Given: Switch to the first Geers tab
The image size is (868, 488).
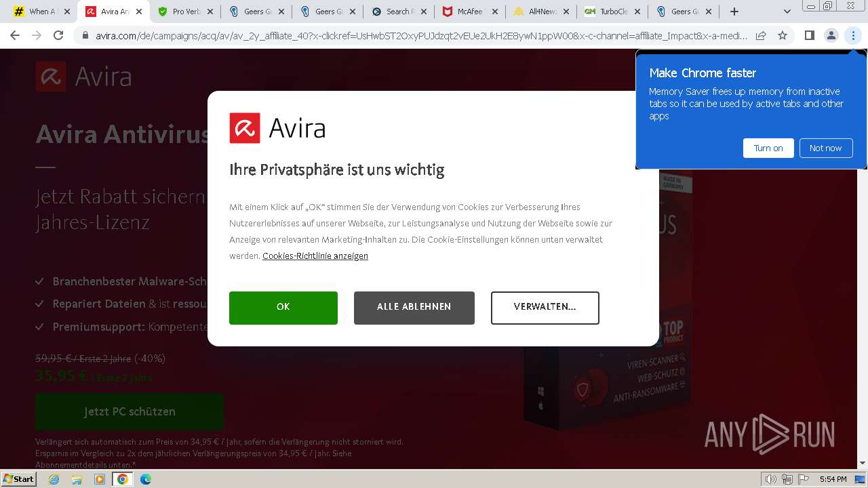Looking at the screenshot, I should point(256,12).
